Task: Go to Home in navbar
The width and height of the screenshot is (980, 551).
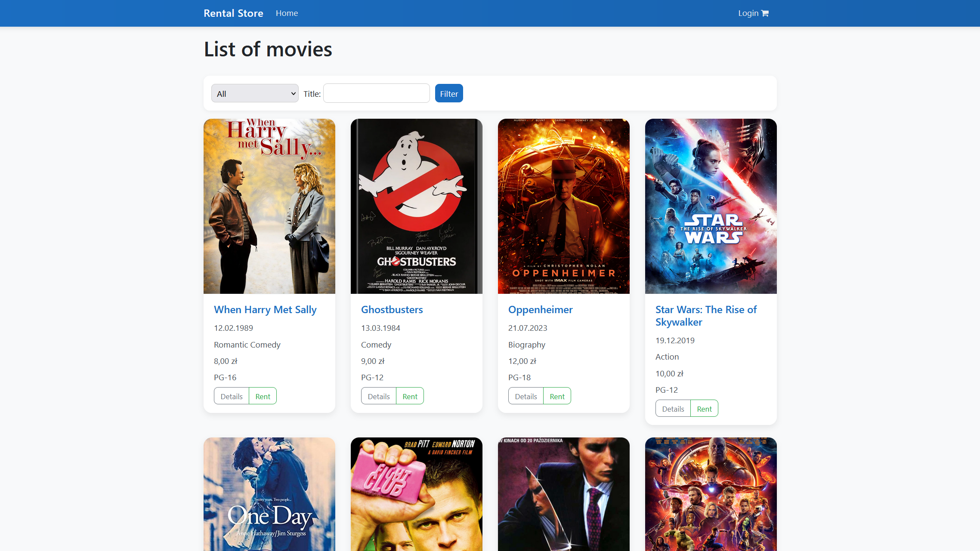Action: coord(287,13)
